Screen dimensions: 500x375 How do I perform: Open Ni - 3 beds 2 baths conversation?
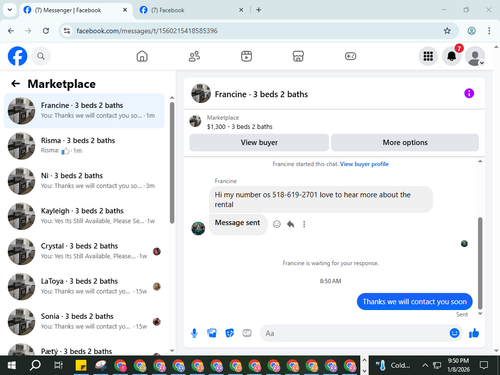84,181
